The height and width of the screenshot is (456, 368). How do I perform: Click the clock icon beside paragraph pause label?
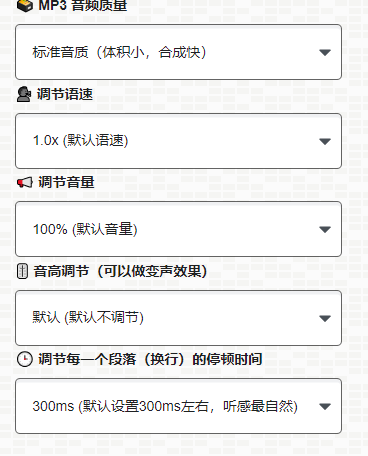(25, 359)
